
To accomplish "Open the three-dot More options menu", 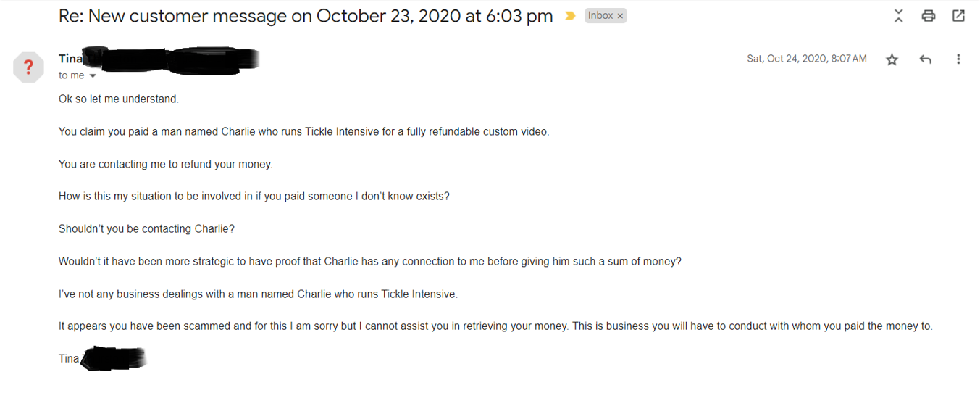I will pos(958,59).
